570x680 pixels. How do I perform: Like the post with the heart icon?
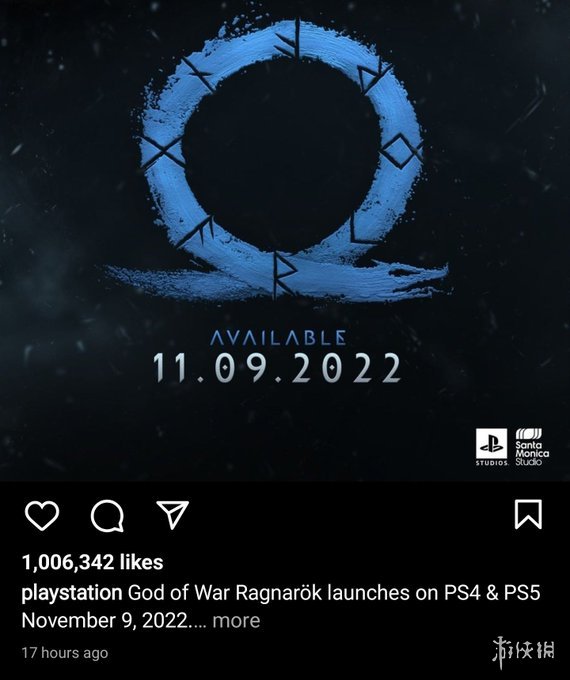pos(42,515)
